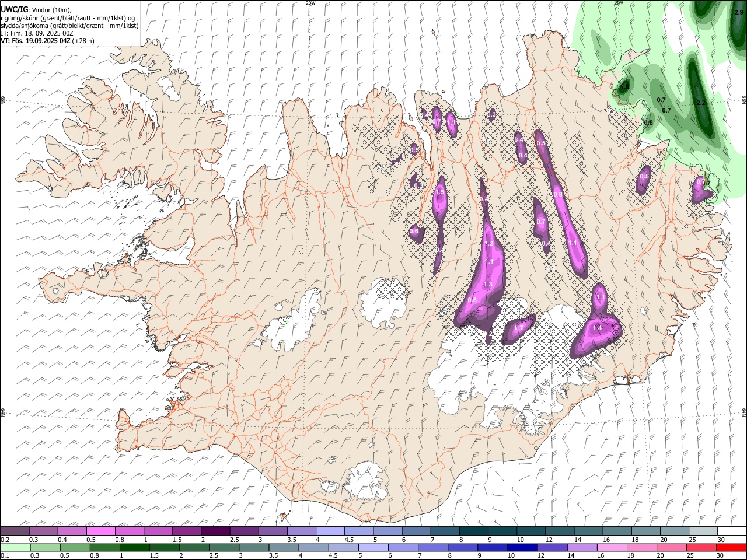Click the upper legend swatch labeled 3

coord(273,531)
